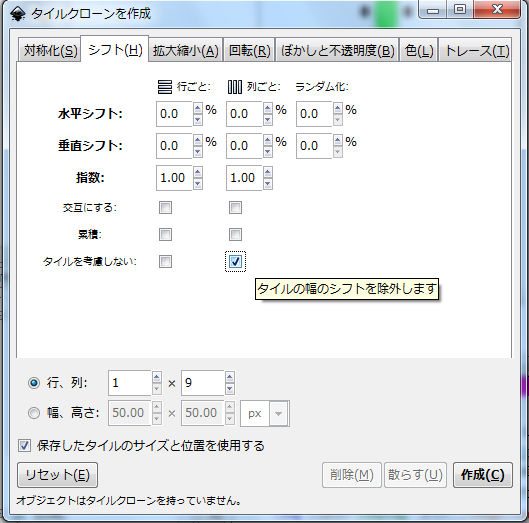Decrease per-column vertical shift with down arrow
Screen dimensions: 529x523
(268, 152)
